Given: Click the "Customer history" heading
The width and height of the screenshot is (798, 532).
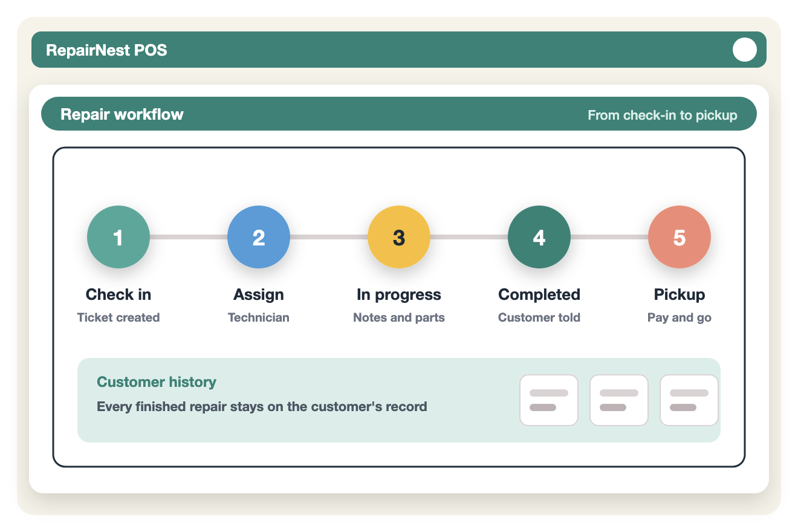Looking at the screenshot, I should pos(157,382).
